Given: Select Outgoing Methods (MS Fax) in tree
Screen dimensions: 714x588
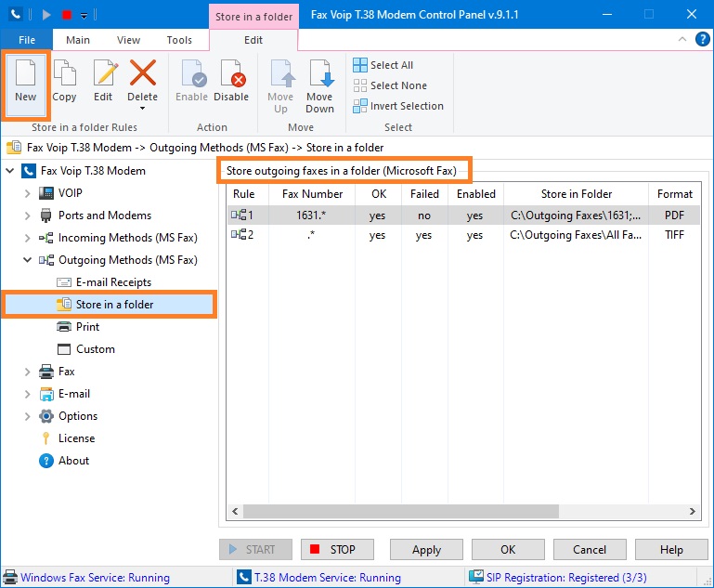Looking at the screenshot, I should [x=128, y=260].
